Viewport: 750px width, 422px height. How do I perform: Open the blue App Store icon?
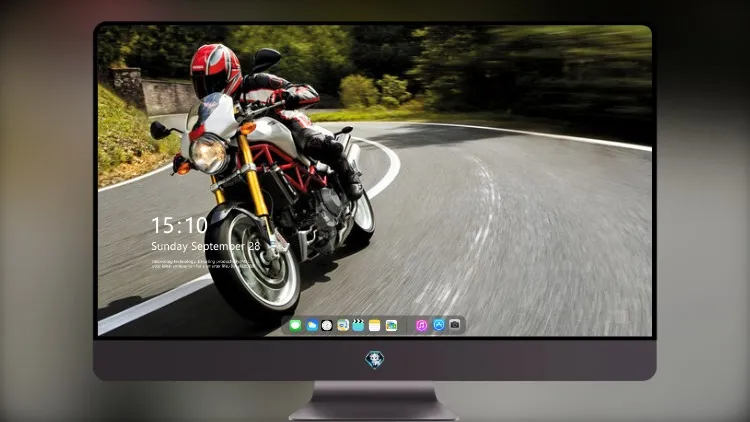[439, 325]
